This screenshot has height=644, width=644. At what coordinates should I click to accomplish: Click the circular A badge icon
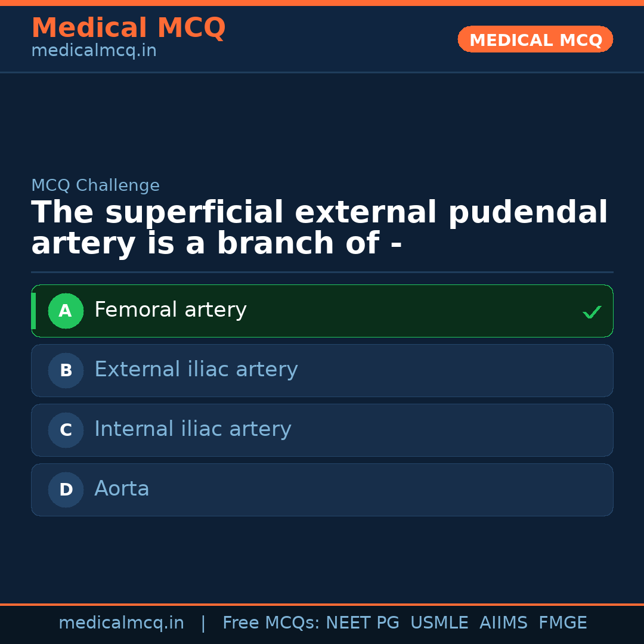pos(66,311)
